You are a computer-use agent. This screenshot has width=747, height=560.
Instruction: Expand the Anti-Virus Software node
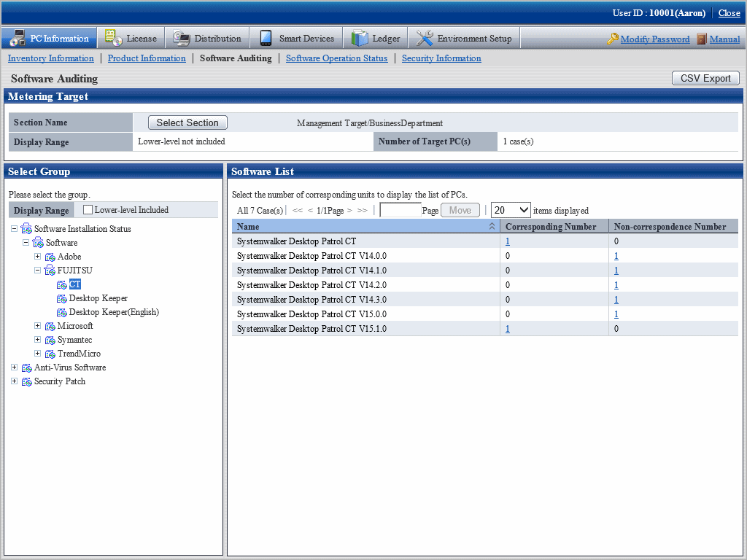pos(15,367)
